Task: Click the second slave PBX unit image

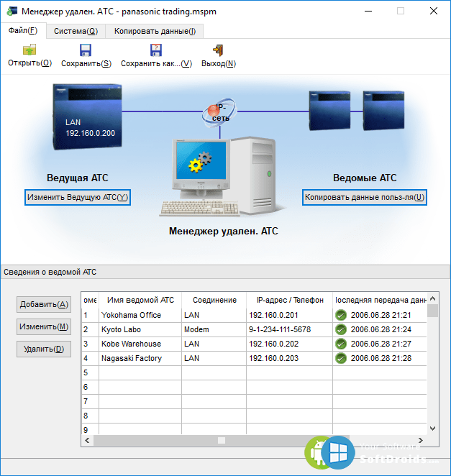Action: click(383, 111)
